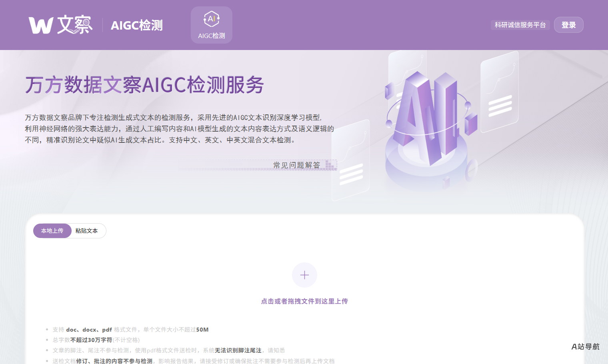Click the AIGC检测 header title text

[137, 25]
